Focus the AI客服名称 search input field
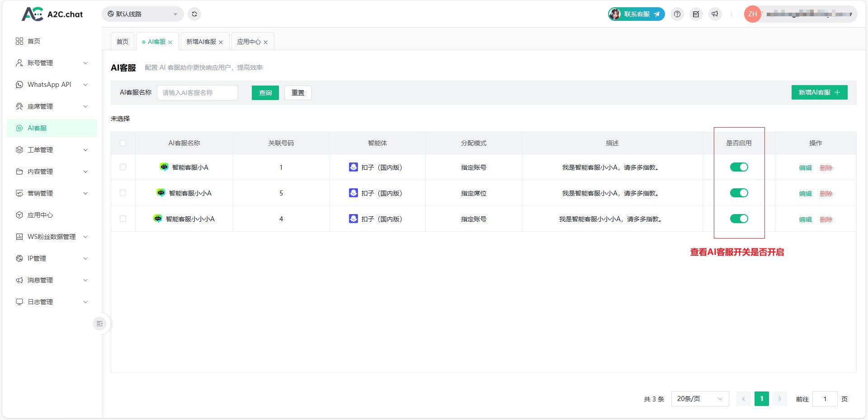The width and height of the screenshot is (868, 420). click(197, 93)
